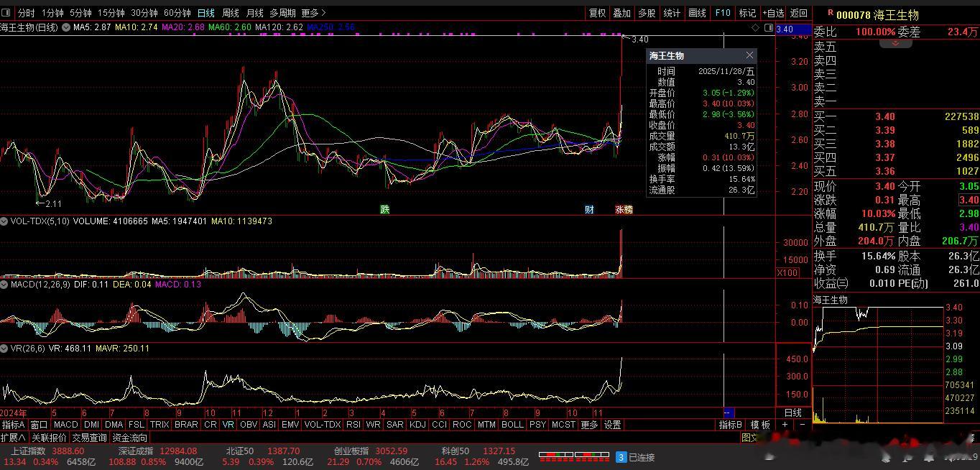This screenshot has width=980, height=470.
Task: Select the 周线 weekly period
Action: pos(231,13)
